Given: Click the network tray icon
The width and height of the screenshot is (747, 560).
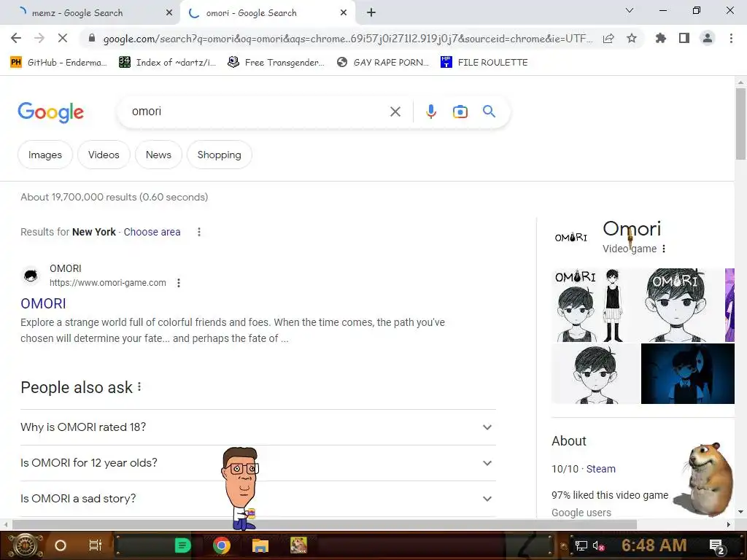Looking at the screenshot, I should pos(581,545).
